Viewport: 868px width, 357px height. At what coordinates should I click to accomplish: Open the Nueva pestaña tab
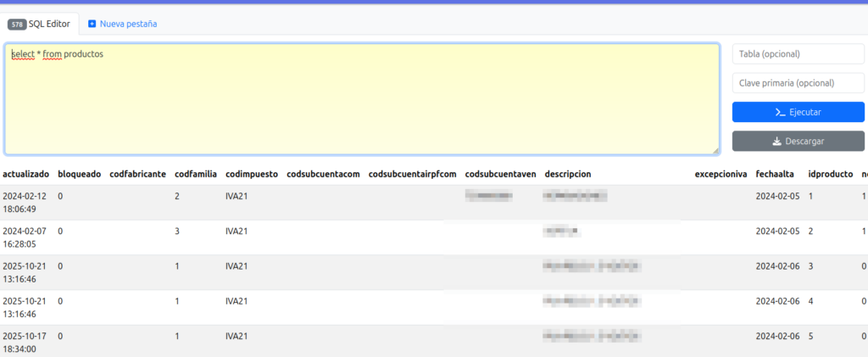(127, 24)
